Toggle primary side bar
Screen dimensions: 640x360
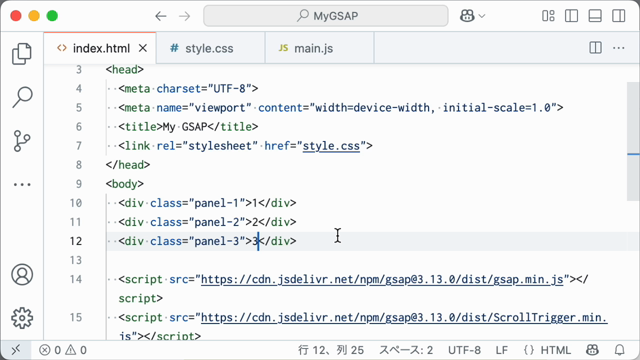pyautogui.click(x=571, y=16)
